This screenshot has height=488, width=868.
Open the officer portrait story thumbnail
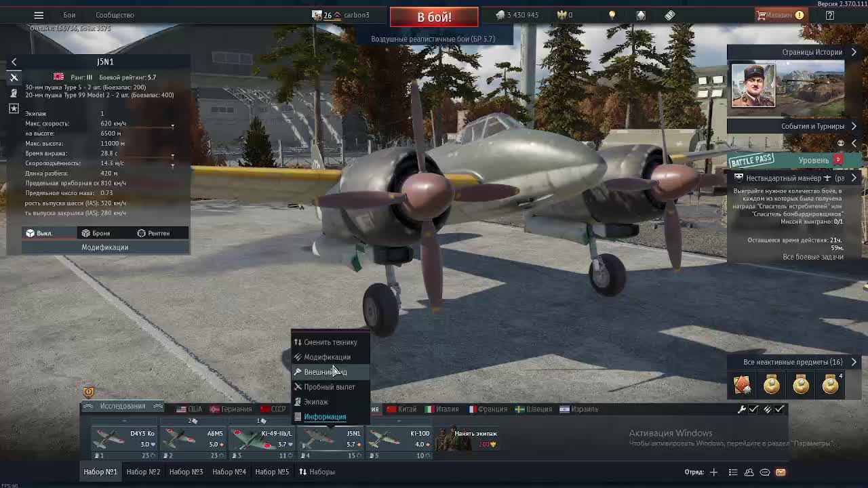(753, 86)
